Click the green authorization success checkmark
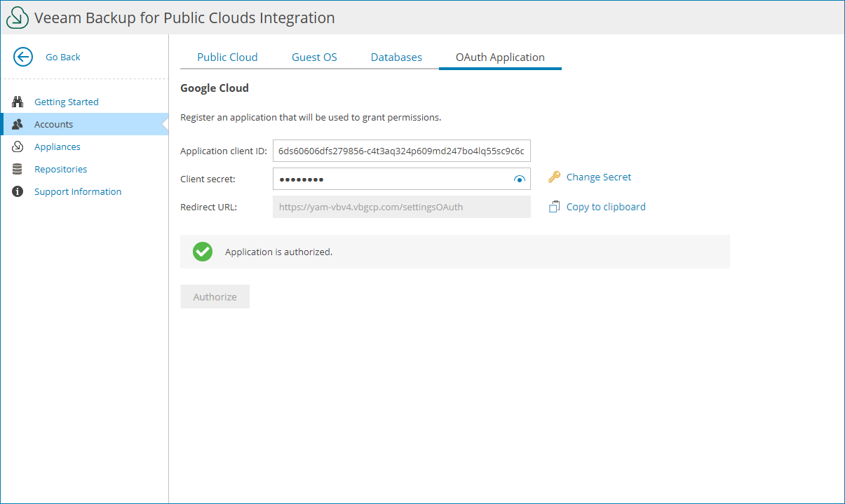The image size is (845, 504). pyautogui.click(x=203, y=251)
